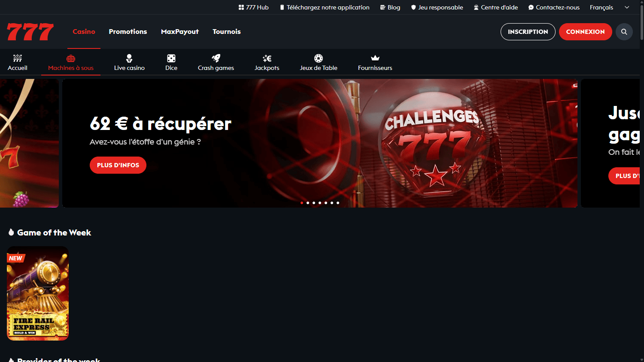Viewport: 644px width, 362px height.
Task: Select the Live casino dealer icon
Action: point(129,58)
